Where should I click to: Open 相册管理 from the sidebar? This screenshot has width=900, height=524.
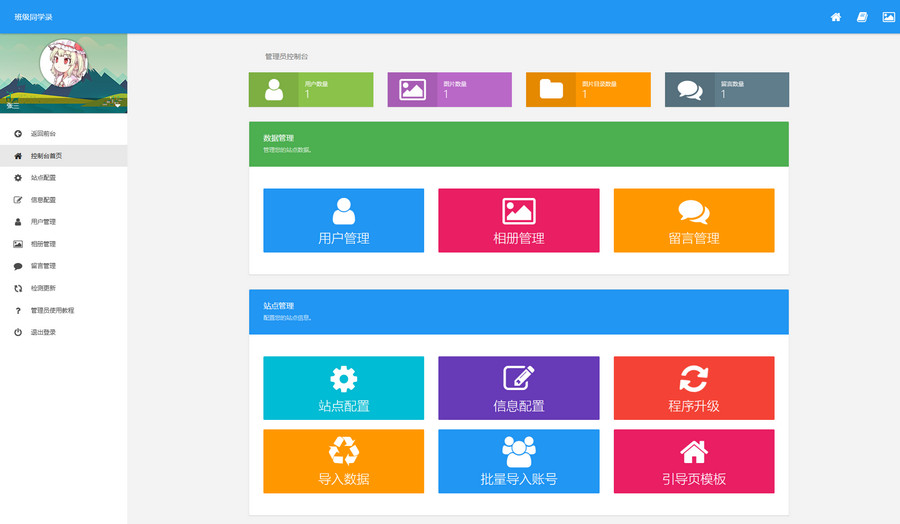point(43,244)
